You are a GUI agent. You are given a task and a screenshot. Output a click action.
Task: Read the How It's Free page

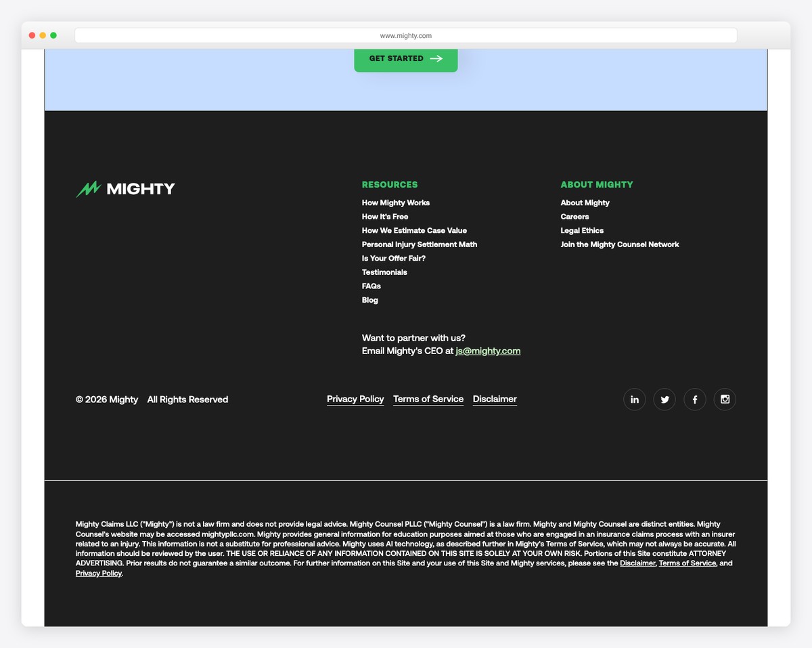click(384, 216)
